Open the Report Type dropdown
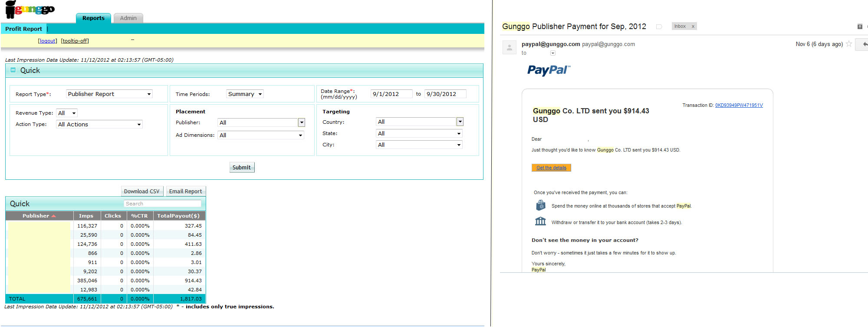The height and width of the screenshot is (327, 868). [109, 94]
